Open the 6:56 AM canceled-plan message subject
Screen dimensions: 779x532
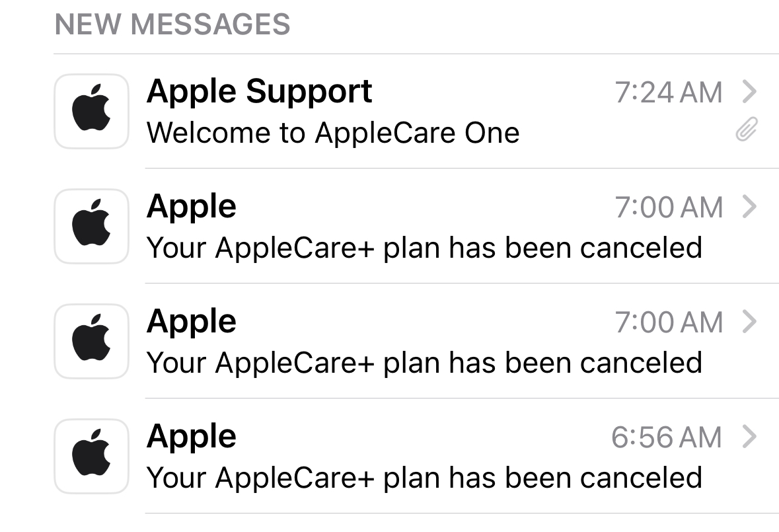pos(424,477)
